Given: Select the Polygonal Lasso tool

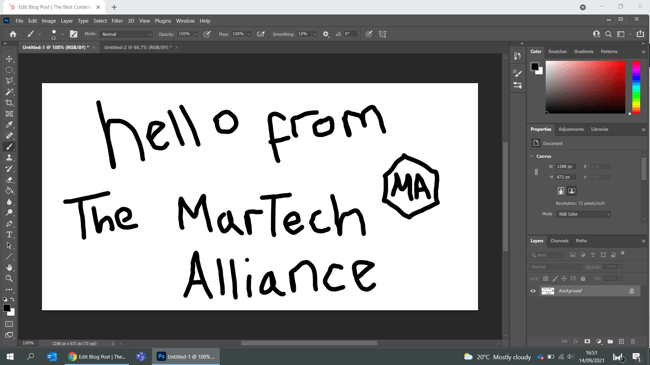Looking at the screenshot, I should coord(9,80).
